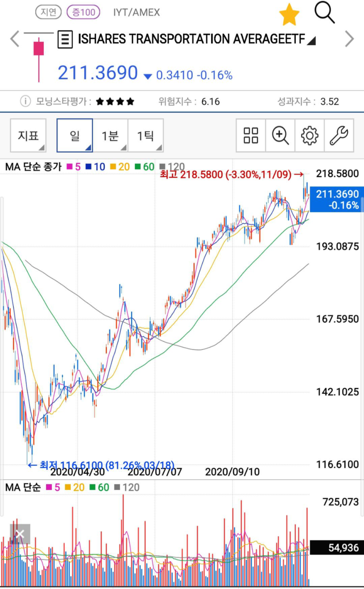
Task: Open the chart grid layout icon
Action: click(x=251, y=135)
